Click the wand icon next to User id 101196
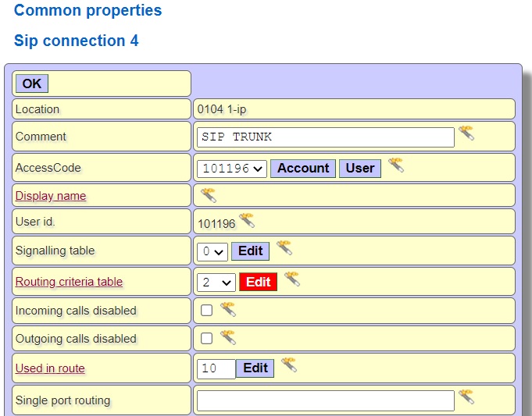This screenshot has width=532, height=416. pos(247,221)
